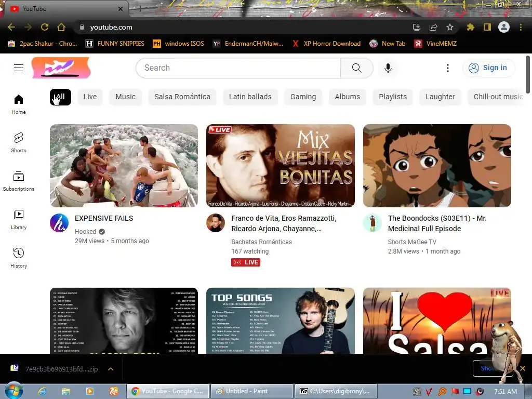Screen dimensions: 532x399
Task: Open Bon Jovi classic rock thumbnail
Action: tap(124, 321)
